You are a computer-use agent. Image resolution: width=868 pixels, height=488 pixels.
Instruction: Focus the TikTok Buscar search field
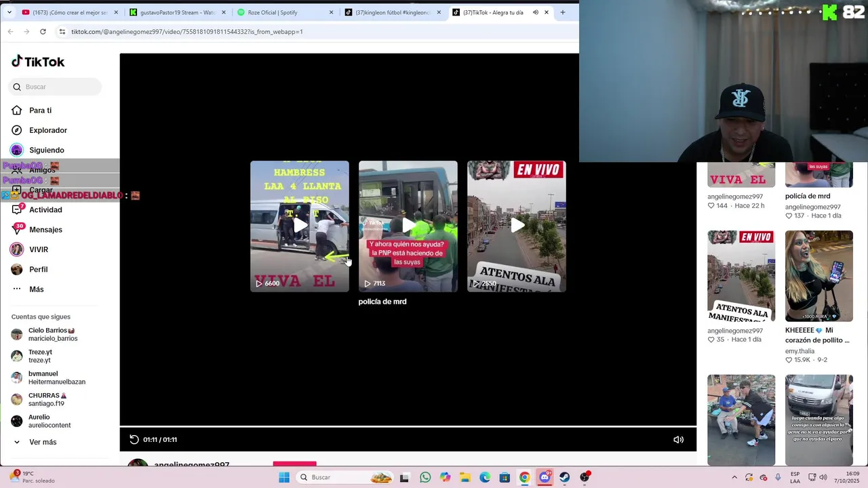[x=56, y=87]
